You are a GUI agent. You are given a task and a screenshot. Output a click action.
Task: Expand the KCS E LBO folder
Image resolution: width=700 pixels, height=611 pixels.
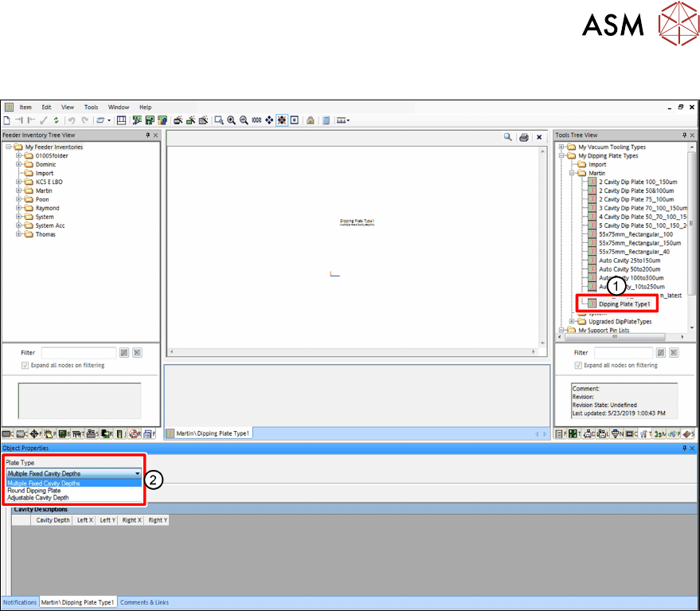click(x=19, y=182)
